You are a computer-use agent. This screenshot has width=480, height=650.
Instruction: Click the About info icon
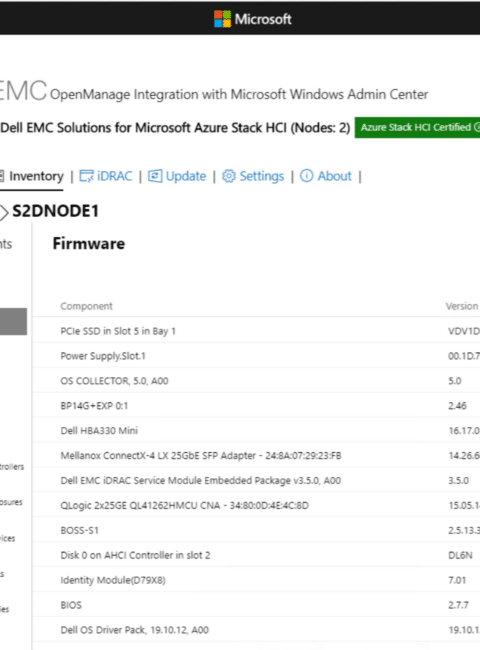(306, 176)
